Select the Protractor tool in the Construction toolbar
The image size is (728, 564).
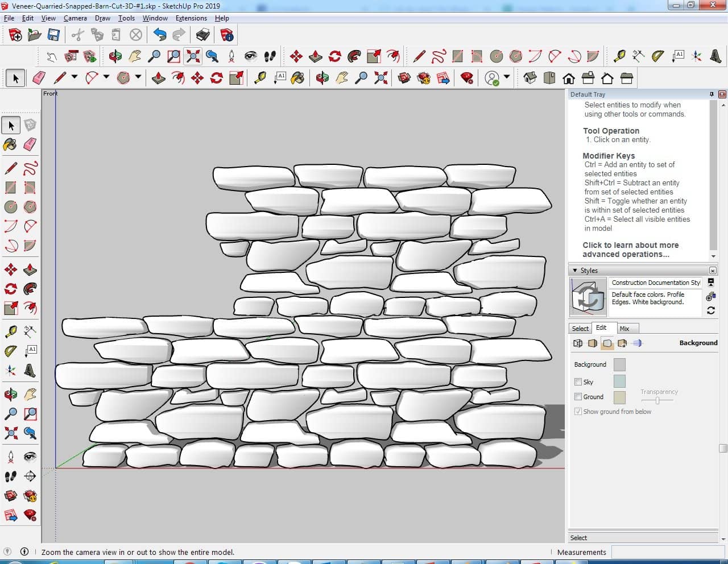click(x=658, y=56)
